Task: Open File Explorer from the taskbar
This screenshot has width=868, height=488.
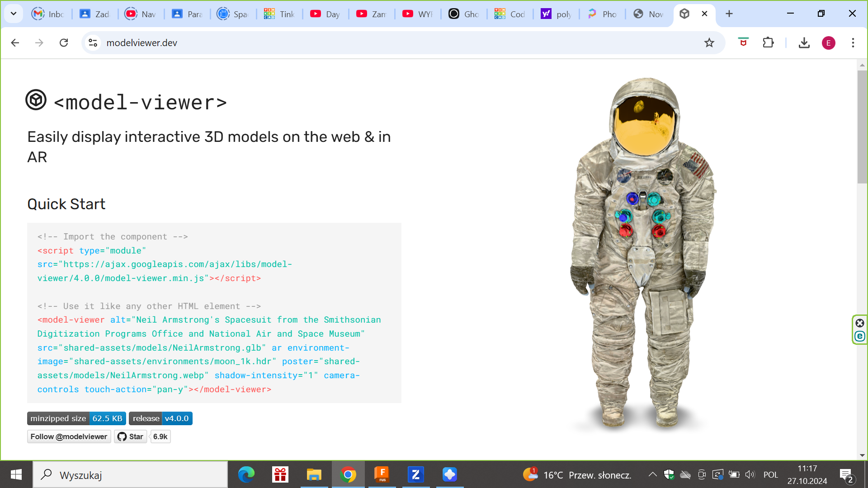Action: point(314,474)
